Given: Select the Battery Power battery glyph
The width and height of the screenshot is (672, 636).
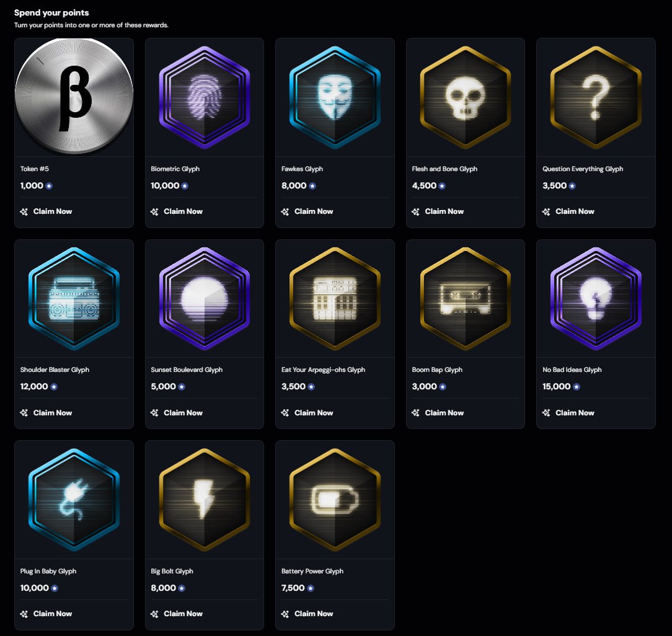Looking at the screenshot, I should pos(335,499).
